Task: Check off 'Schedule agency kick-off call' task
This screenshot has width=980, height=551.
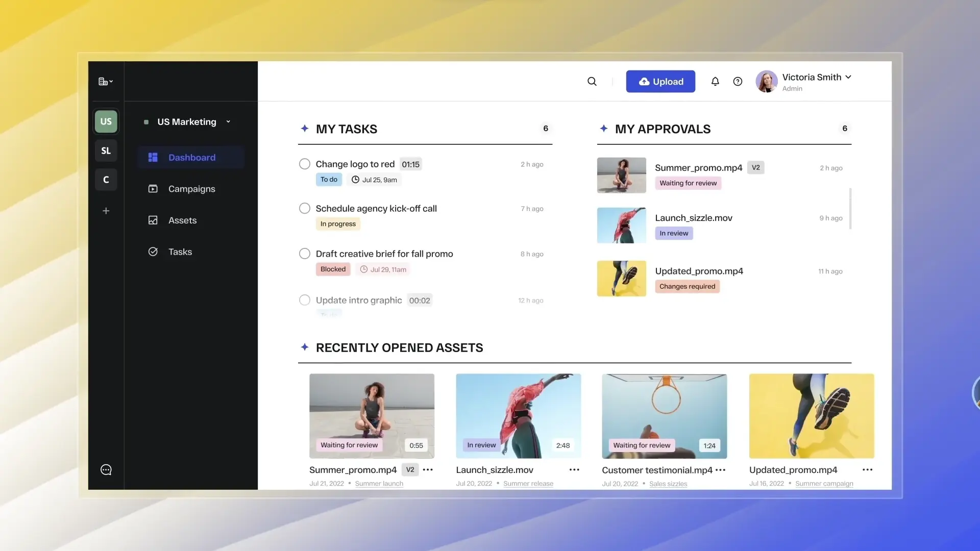Action: [x=305, y=209]
